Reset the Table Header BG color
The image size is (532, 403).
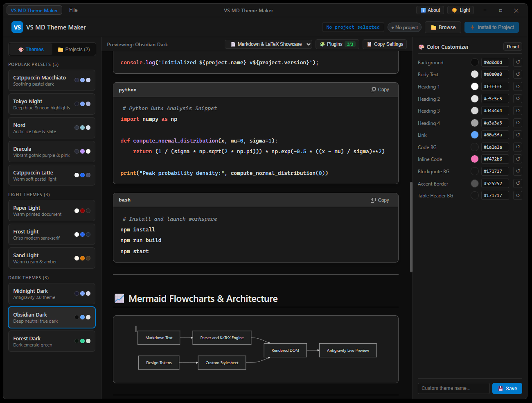tap(518, 195)
